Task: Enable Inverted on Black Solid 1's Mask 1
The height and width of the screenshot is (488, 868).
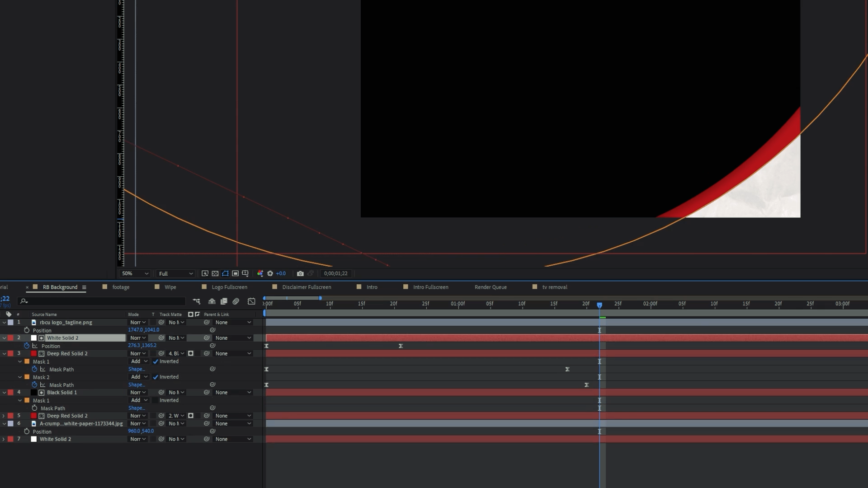Action: tap(154, 400)
